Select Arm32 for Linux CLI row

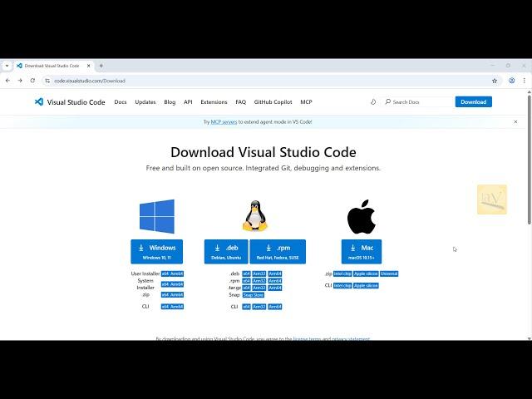click(x=259, y=307)
